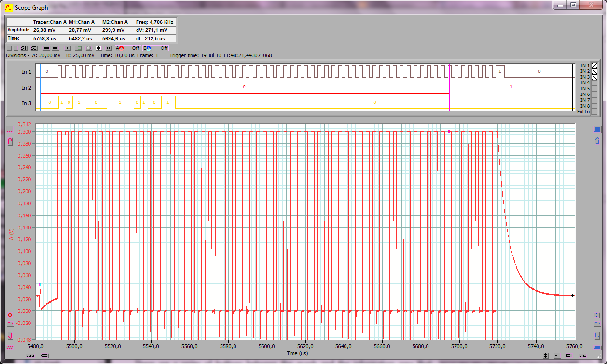Click bottom-right time expand waveform icon
This screenshot has height=364, width=607.
(582, 356)
